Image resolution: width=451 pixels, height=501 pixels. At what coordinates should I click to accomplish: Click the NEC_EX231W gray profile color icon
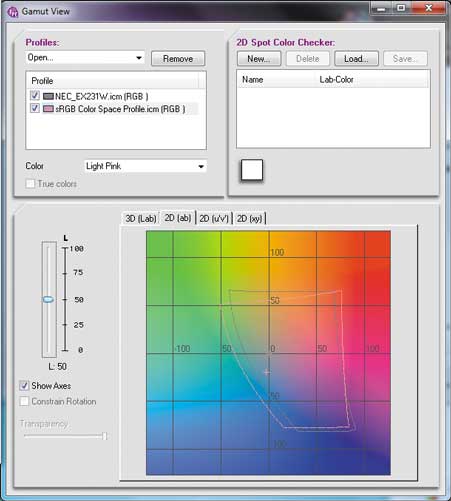(48, 97)
